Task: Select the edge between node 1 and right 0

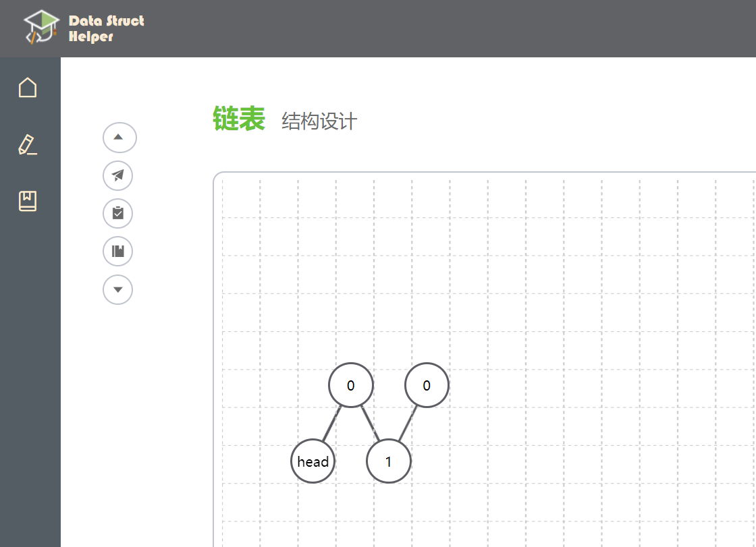Action: (408, 424)
